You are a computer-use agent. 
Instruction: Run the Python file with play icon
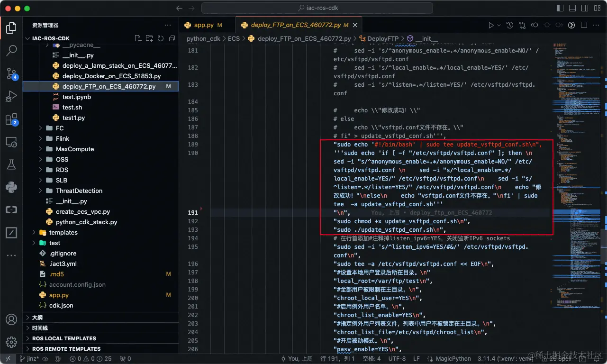click(x=491, y=25)
